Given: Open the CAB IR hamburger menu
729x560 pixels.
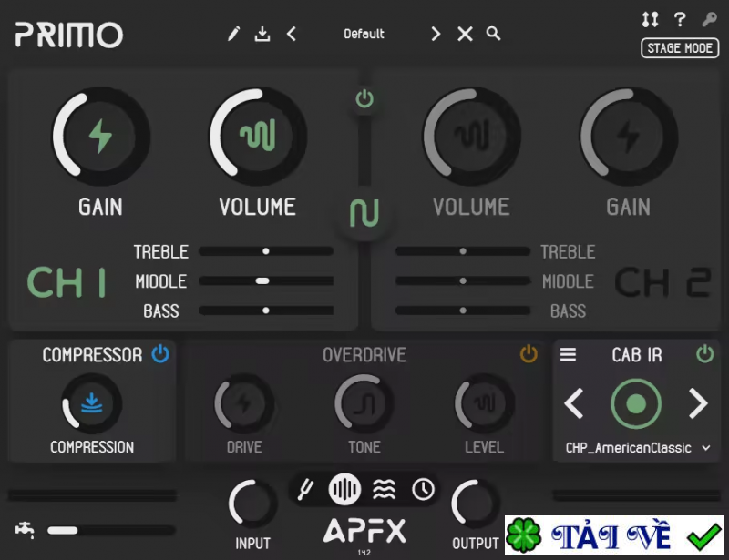Looking at the screenshot, I should (568, 355).
